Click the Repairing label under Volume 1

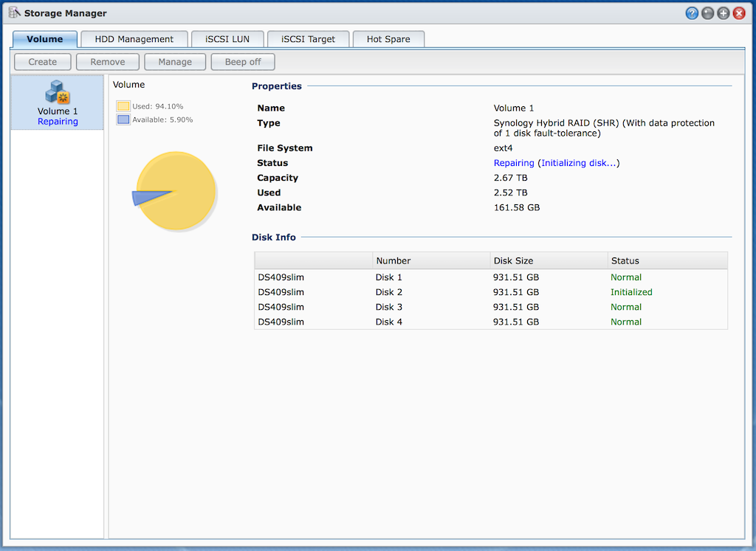58,122
